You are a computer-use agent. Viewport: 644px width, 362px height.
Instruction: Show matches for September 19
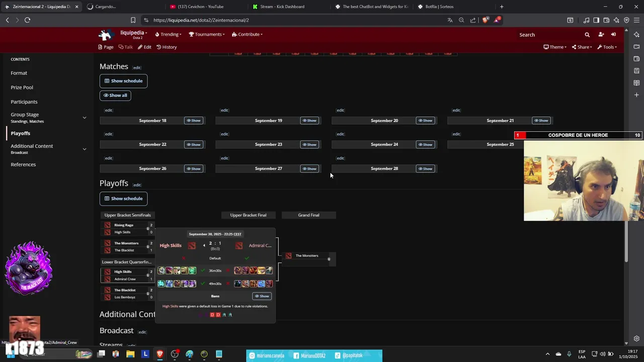point(309,121)
